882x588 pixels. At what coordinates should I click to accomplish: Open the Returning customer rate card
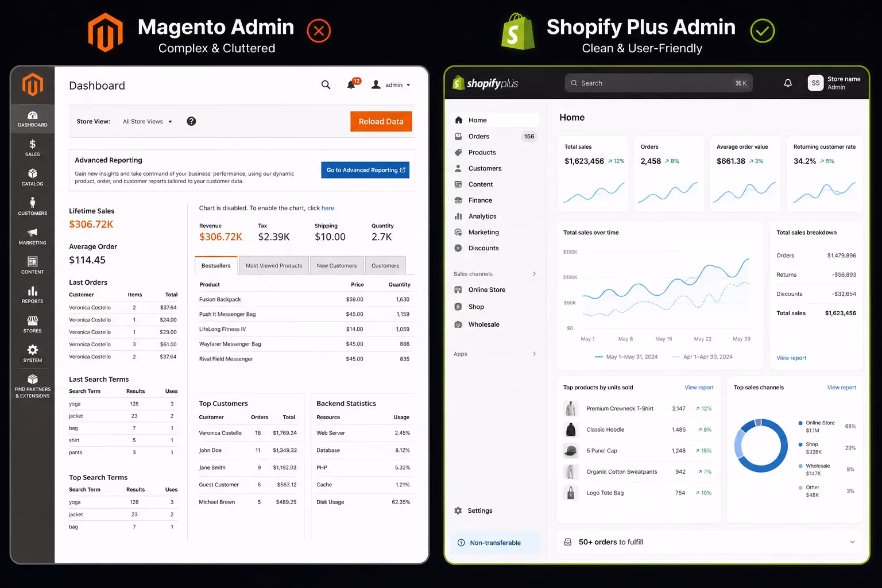pos(825,174)
